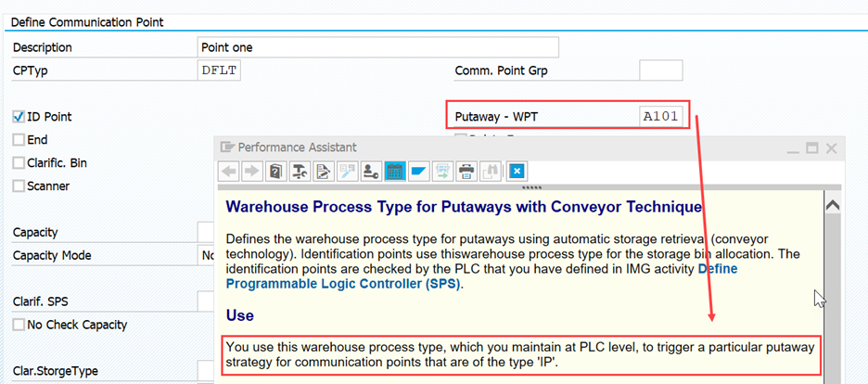The height and width of the screenshot is (384, 868).
Task: Click the Putaway - WPT field A101
Action: (660, 117)
